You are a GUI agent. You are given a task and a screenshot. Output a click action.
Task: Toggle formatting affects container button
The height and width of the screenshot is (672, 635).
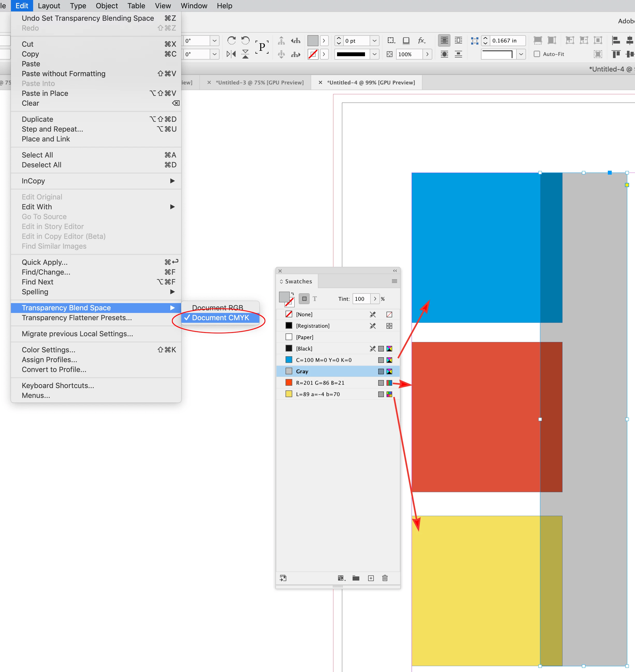click(304, 299)
